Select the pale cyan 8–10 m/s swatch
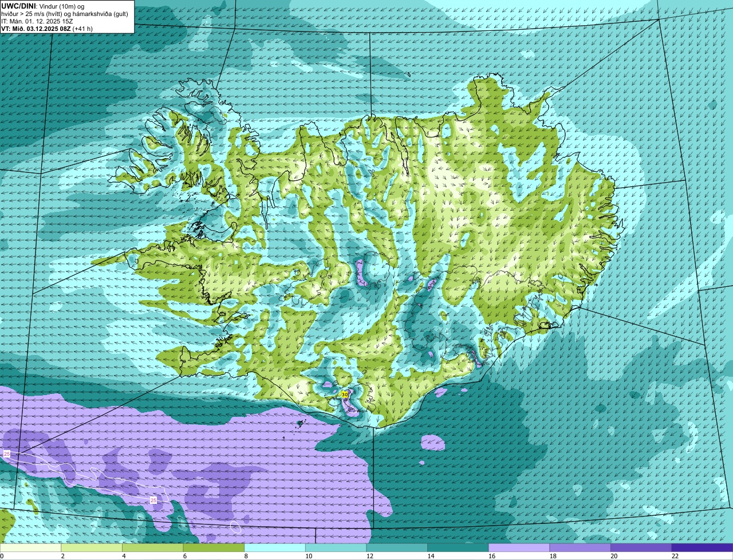 (275, 548)
